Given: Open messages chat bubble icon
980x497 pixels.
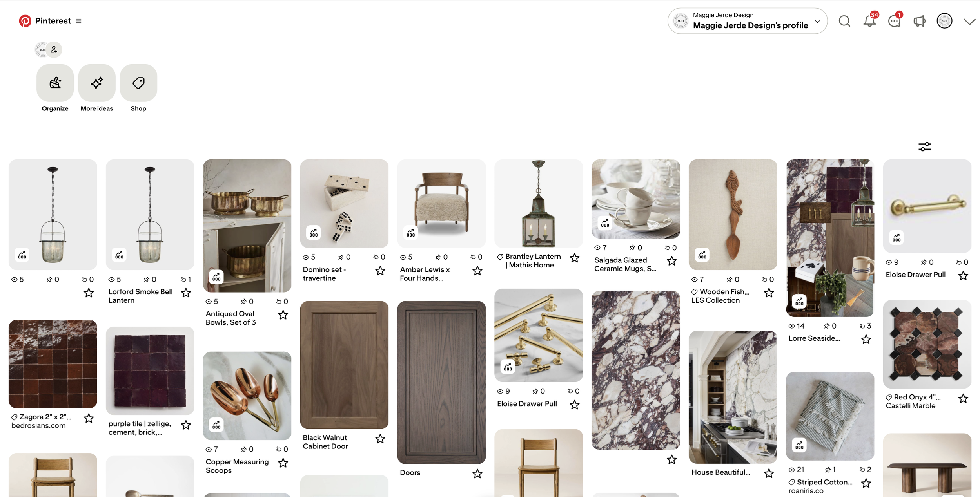Looking at the screenshot, I should tap(895, 21).
